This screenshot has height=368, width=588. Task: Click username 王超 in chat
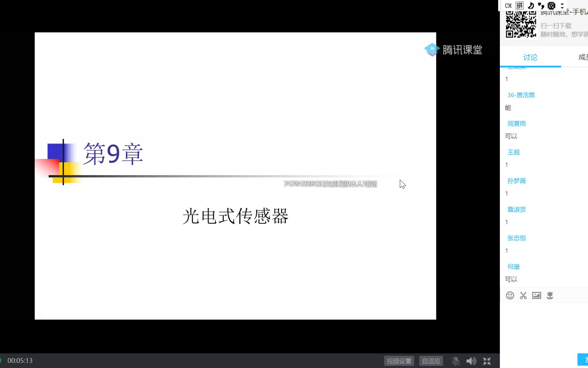point(513,152)
